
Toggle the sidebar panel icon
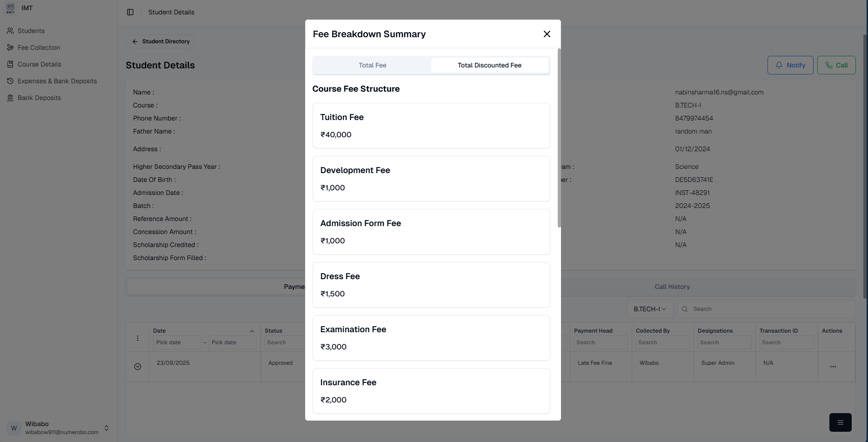pyautogui.click(x=130, y=12)
